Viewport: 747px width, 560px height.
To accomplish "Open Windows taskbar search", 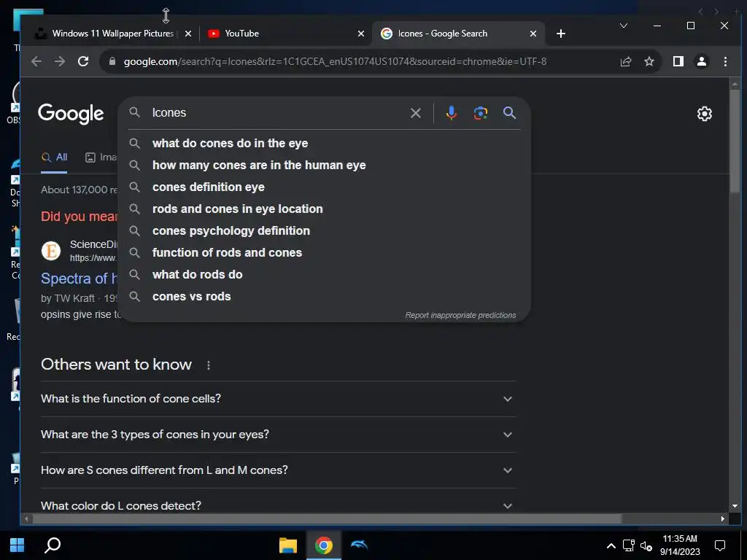I will pyautogui.click(x=53, y=545).
